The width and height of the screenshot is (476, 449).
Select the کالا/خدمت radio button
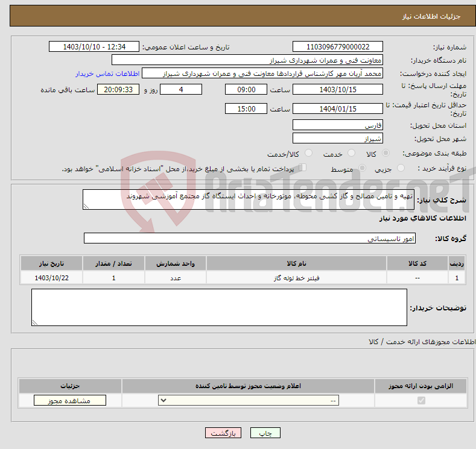[x=308, y=153]
